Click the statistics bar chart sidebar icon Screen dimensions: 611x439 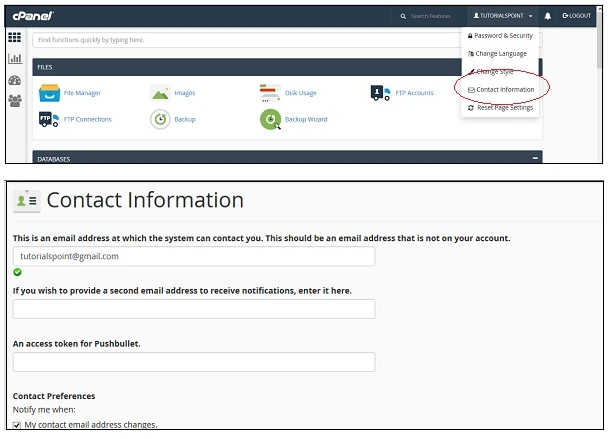point(15,59)
